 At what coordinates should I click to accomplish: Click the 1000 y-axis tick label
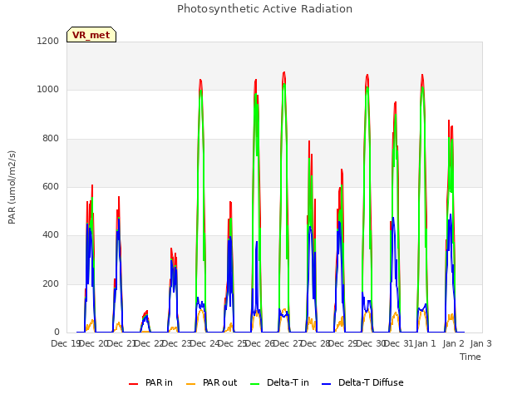(x=48, y=90)
